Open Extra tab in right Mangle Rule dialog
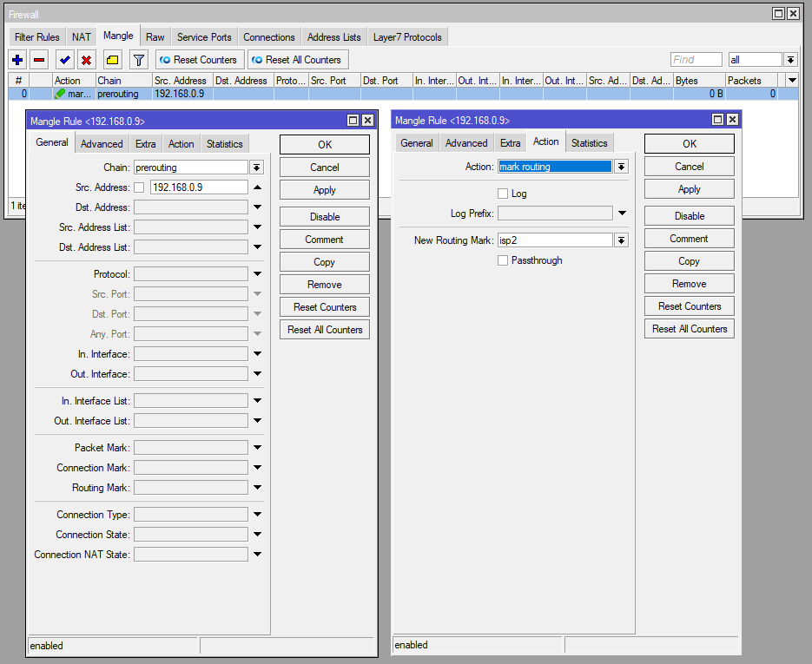The image size is (812, 664). point(510,143)
